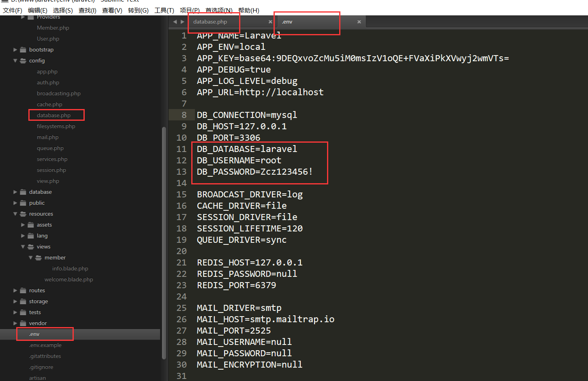Viewport: 588px width, 381px height.
Task: Expand the tests folder
Action: [x=15, y=313]
